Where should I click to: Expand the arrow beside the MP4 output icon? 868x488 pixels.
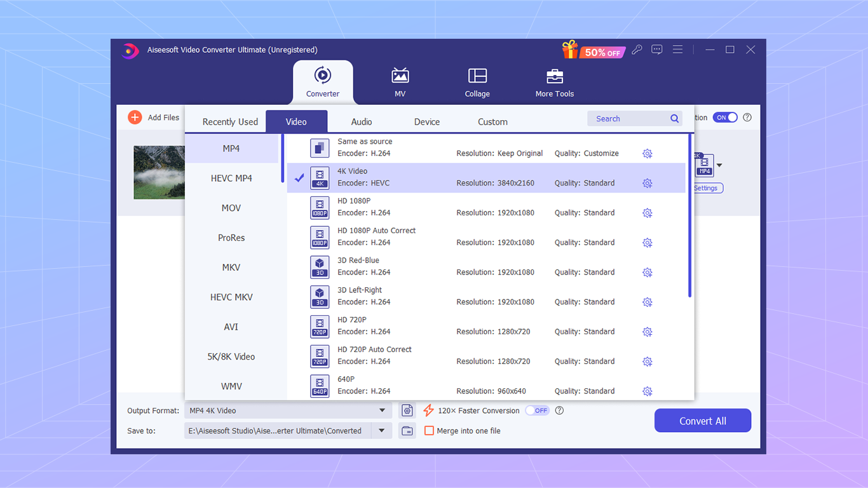[x=718, y=165]
